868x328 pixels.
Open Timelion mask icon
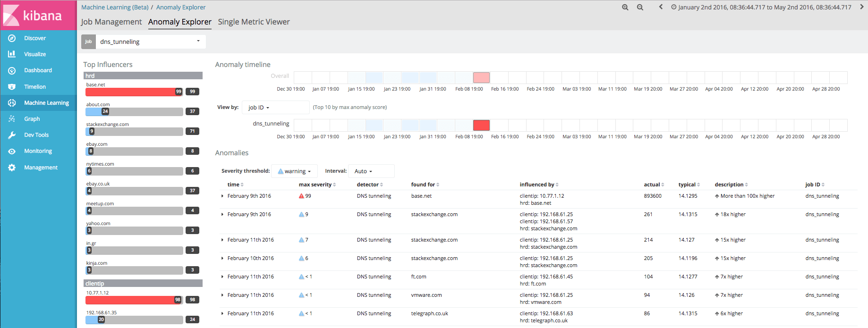tap(12, 87)
